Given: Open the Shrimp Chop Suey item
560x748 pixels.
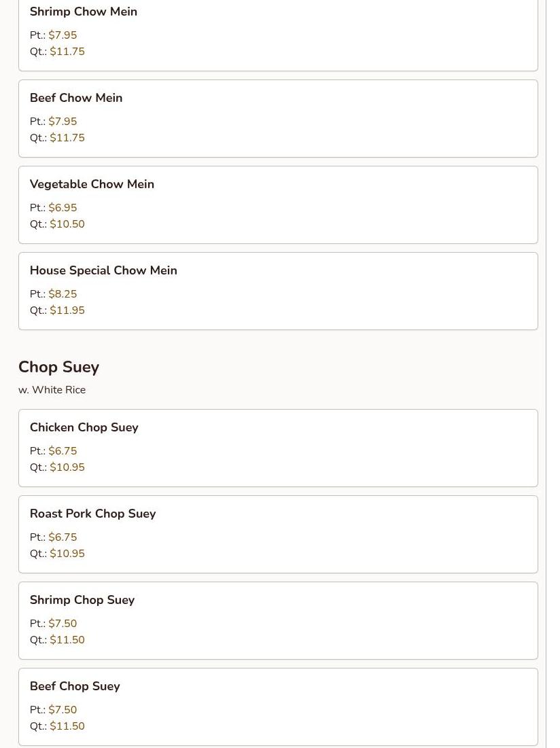Looking at the screenshot, I should (82, 600).
